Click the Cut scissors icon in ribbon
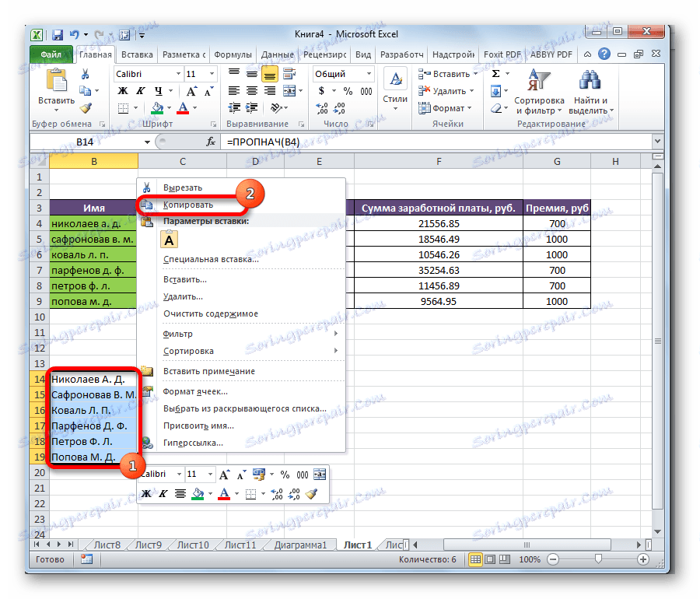 [85, 74]
